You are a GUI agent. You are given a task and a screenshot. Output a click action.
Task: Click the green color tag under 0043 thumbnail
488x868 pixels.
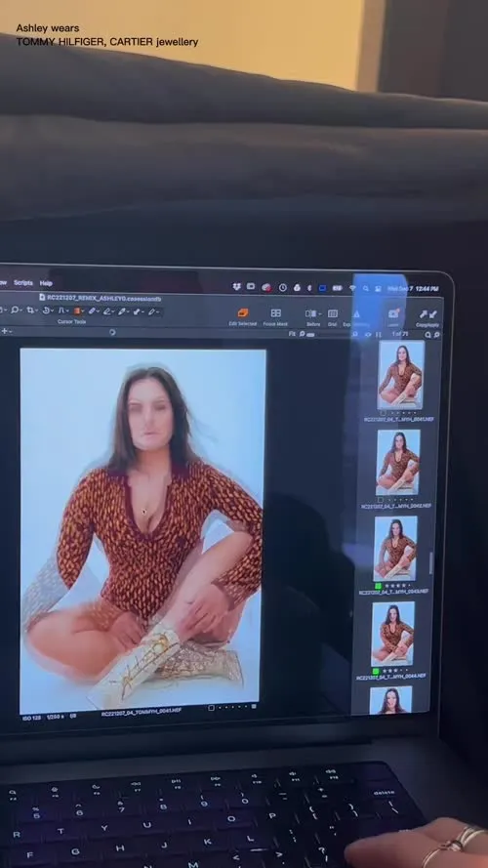tap(379, 586)
